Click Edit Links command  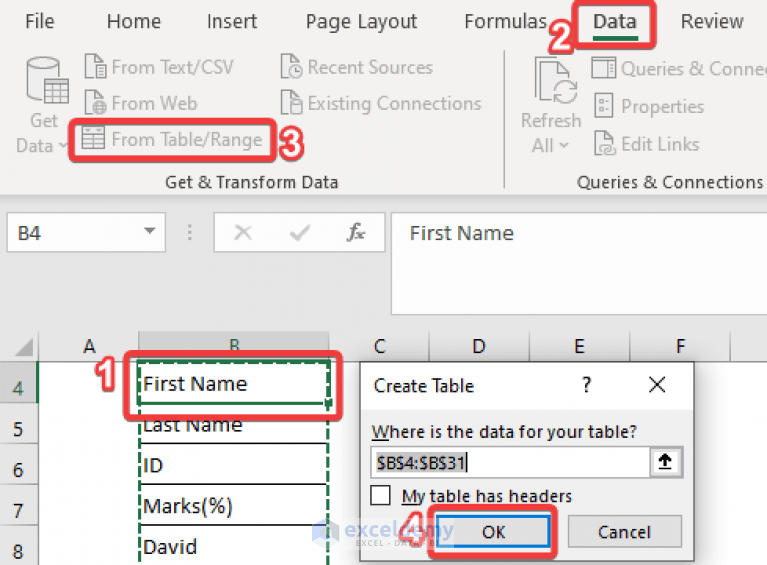[x=647, y=143]
